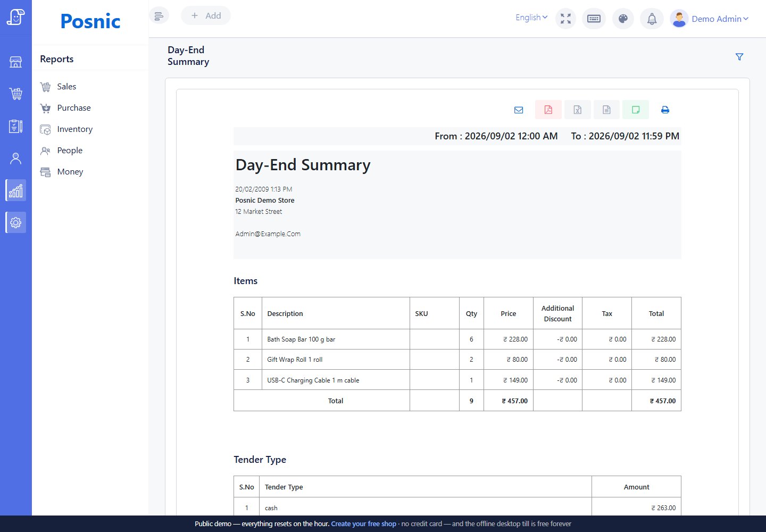This screenshot has width=766, height=532.
Task: Open the report filter funnel icon
Action: click(739, 56)
